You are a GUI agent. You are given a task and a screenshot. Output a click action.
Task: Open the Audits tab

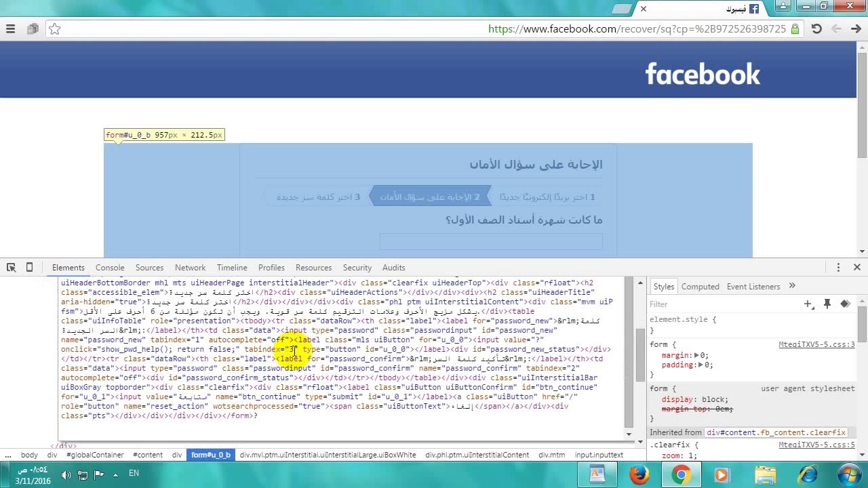tap(393, 267)
